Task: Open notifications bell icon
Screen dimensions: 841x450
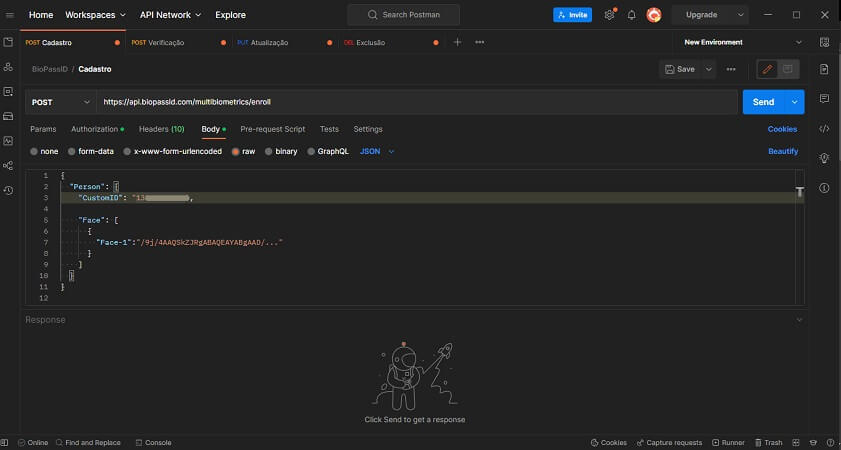Action: pos(632,15)
